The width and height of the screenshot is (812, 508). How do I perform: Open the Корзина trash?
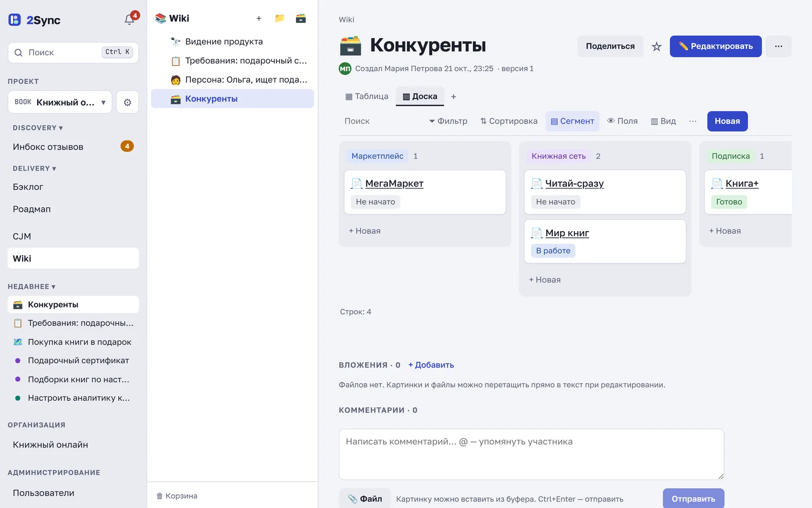pyautogui.click(x=177, y=496)
